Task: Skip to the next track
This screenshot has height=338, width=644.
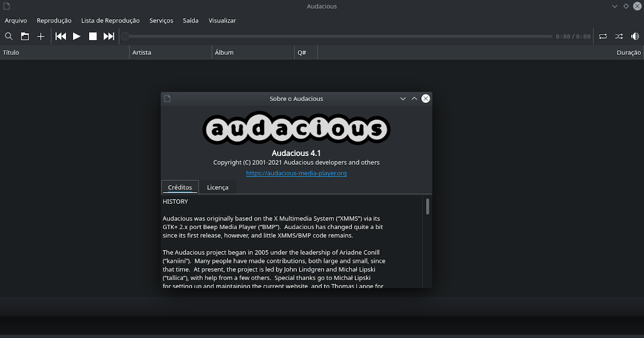Action: pyautogui.click(x=109, y=36)
